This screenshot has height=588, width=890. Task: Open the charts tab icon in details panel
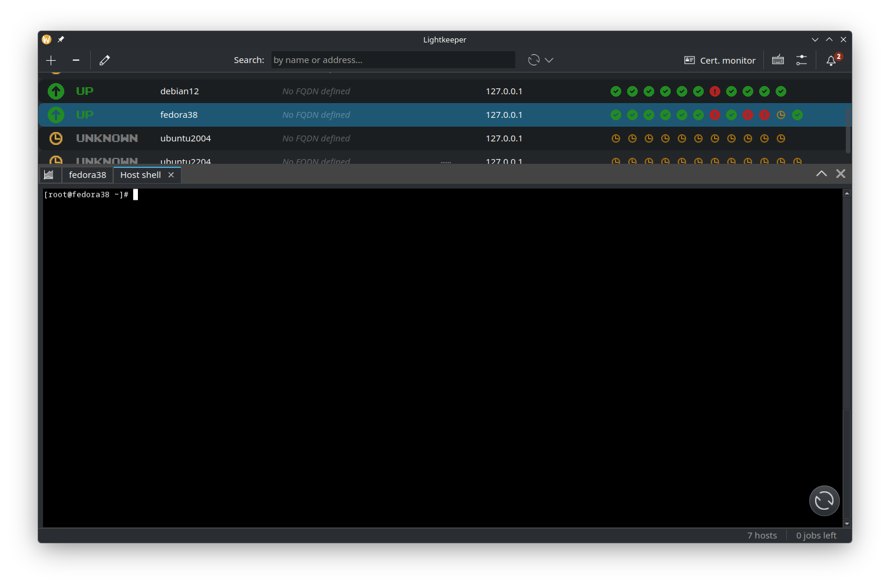49,175
